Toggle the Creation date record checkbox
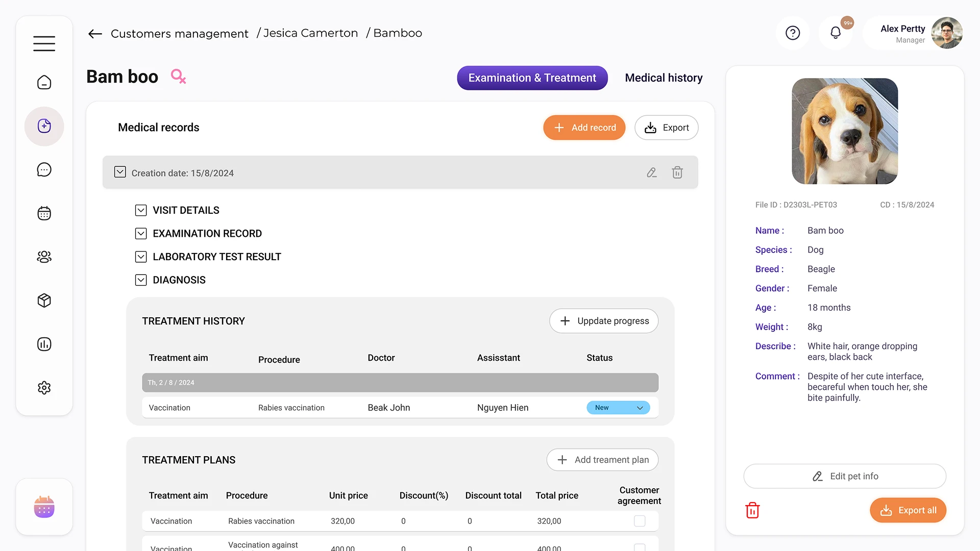The height and width of the screenshot is (551, 980). pos(119,172)
